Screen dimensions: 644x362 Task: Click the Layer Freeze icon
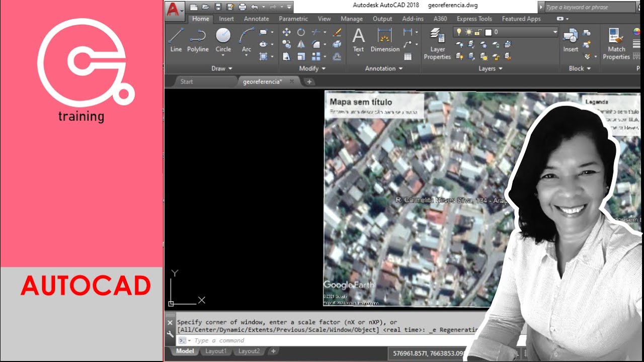click(x=484, y=44)
